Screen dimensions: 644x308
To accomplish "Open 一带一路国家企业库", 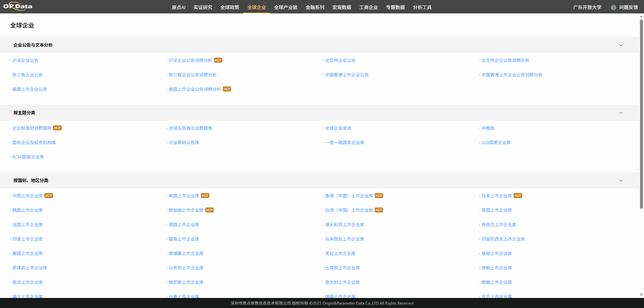I will pyautogui.click(x=344, y=143).
